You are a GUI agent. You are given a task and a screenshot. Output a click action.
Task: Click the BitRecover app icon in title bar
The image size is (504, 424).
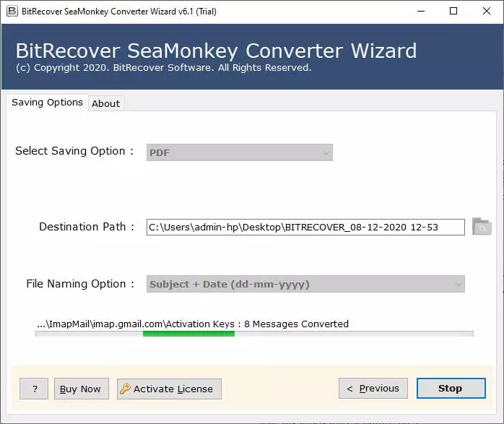pos(12,12)
